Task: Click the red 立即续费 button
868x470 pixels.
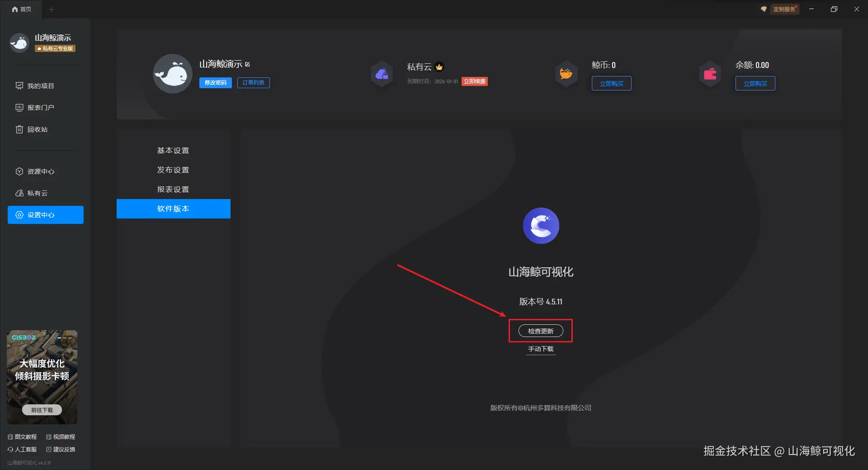Action: [x=475, y=81]
